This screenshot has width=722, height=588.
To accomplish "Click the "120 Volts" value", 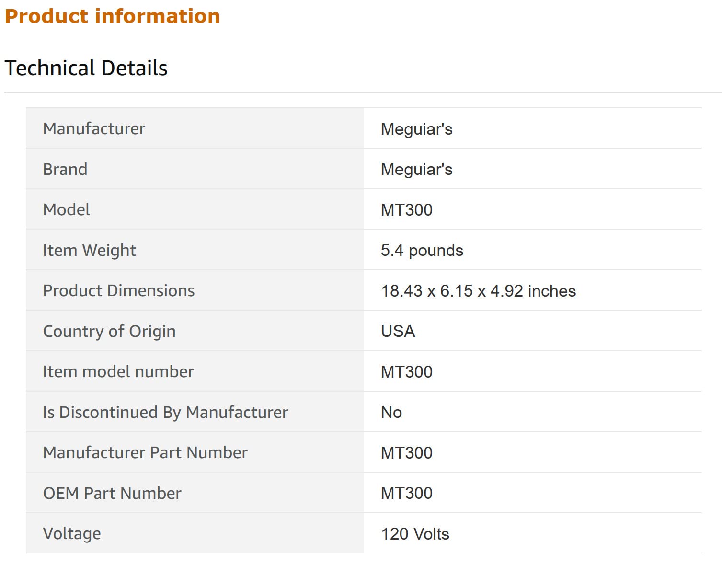I will pos(415,534).
